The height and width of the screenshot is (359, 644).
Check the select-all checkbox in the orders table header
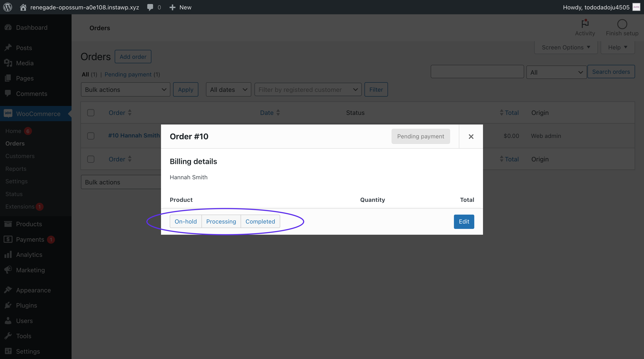(x=91, y=112)
